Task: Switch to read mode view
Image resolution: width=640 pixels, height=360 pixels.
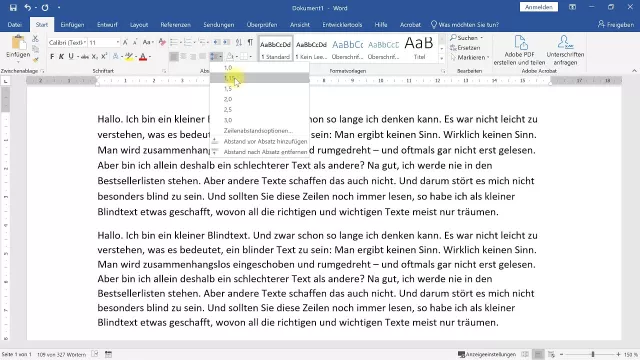Action: coord(525,354)
